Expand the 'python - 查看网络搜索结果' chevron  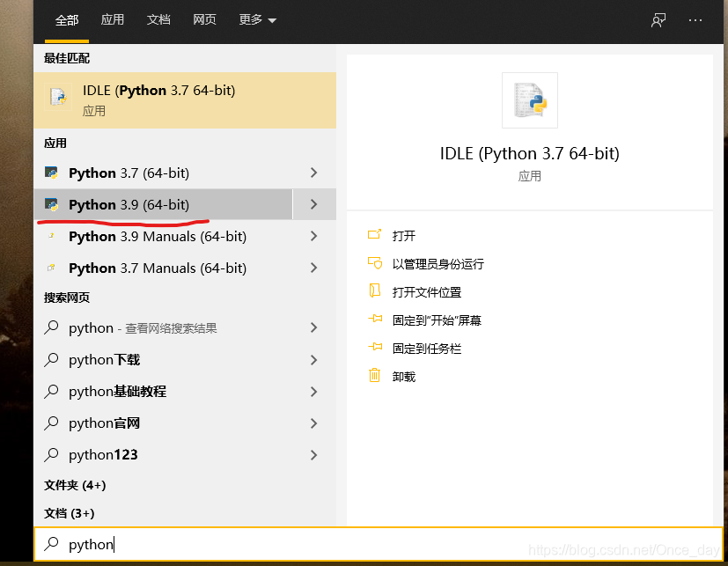[x=314, y=327]
